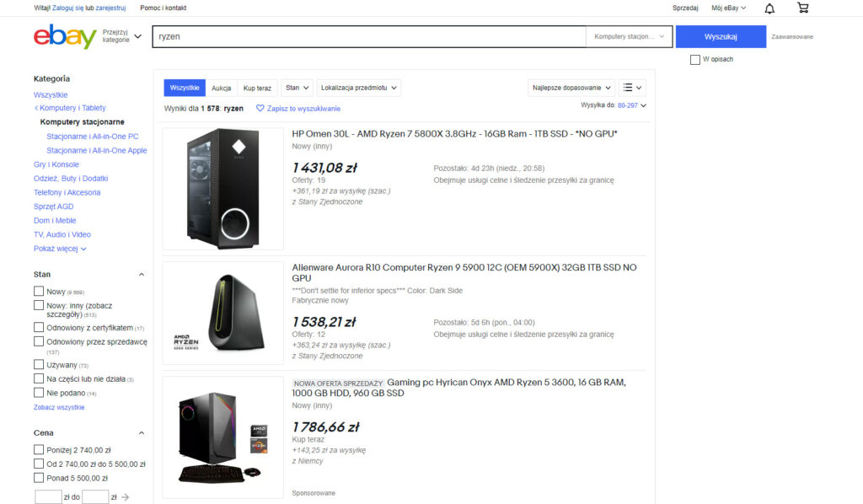
Task: Open the notifications bell icon
Action: pyautogui.click(x=769, y=8)
